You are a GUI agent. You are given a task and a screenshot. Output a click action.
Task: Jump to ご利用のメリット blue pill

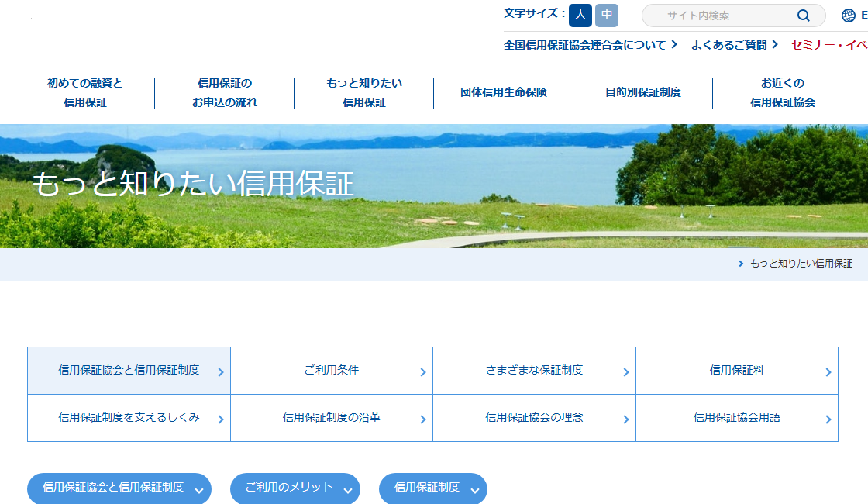tap(295, 488)
